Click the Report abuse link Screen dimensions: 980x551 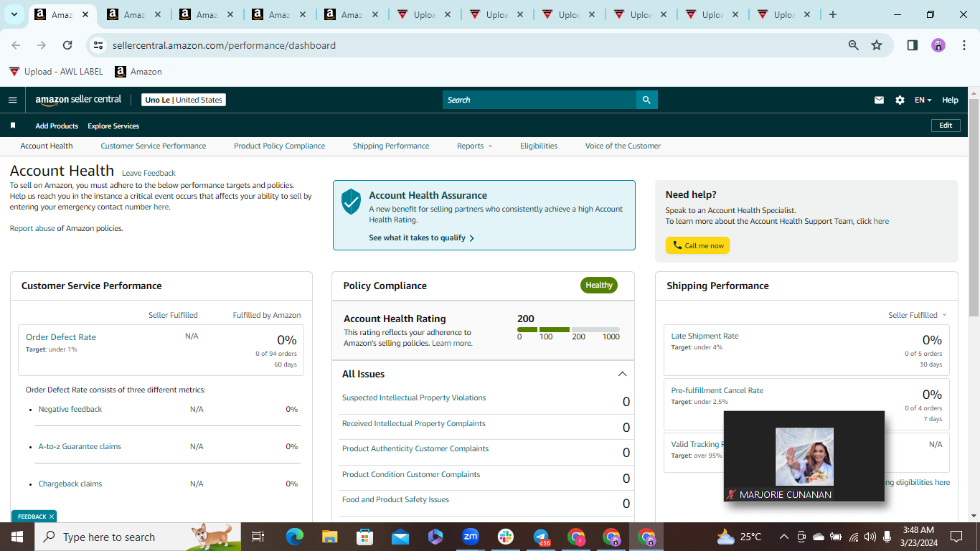(x=32, y=228)
